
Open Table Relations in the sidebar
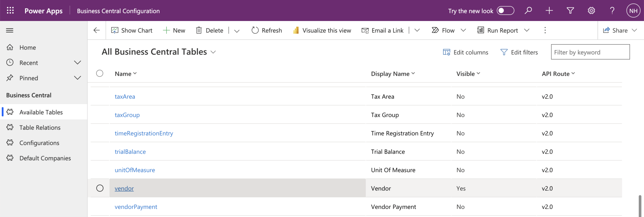point(40,128)
